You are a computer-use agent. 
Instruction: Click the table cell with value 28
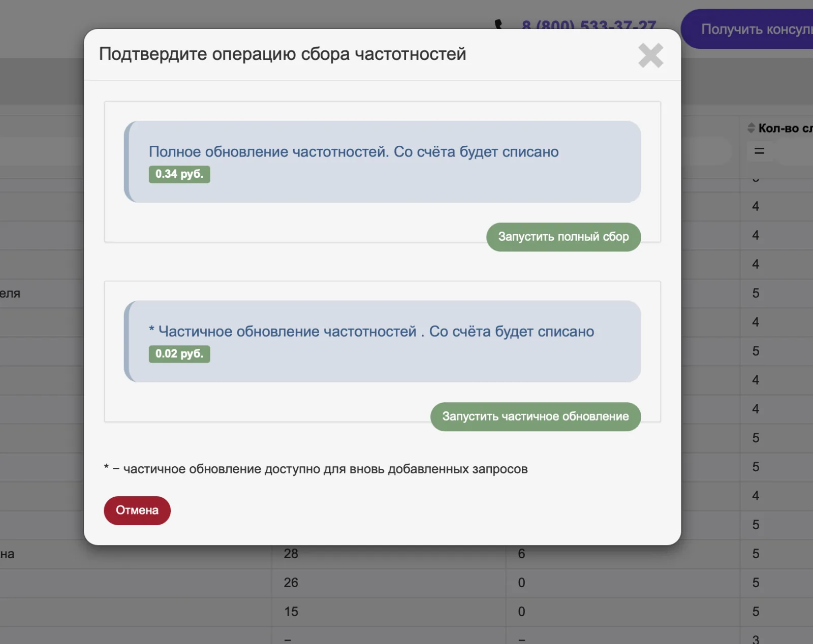pyautogui.click(x=389, y=554)
